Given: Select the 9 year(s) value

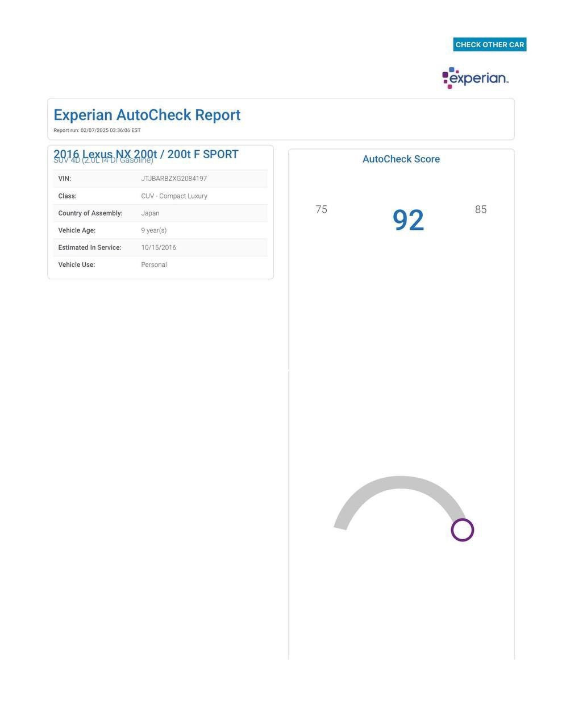Looking at the screenshot, I should point(154,230).
